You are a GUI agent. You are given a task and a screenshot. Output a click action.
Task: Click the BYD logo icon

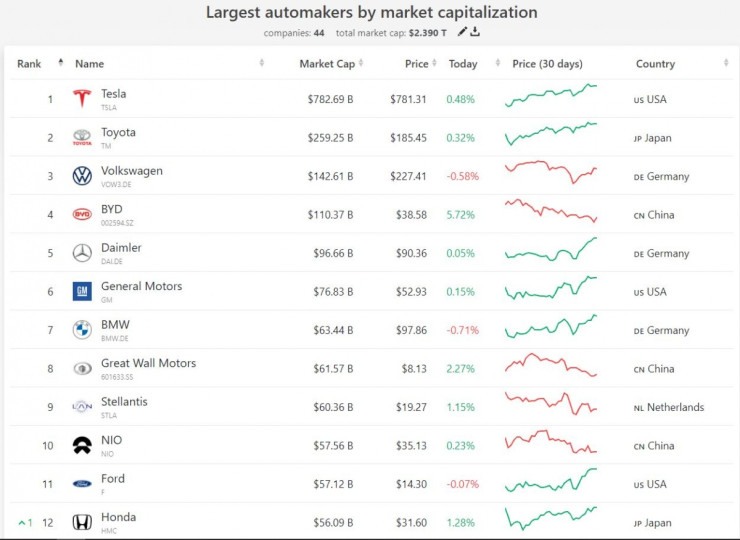[x=82, y=214]
